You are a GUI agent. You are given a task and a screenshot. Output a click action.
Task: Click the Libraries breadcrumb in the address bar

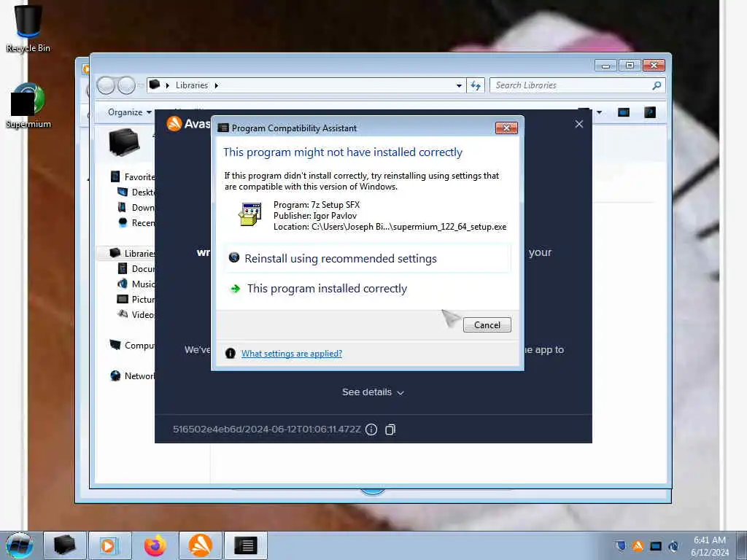[x=192, y=85]
